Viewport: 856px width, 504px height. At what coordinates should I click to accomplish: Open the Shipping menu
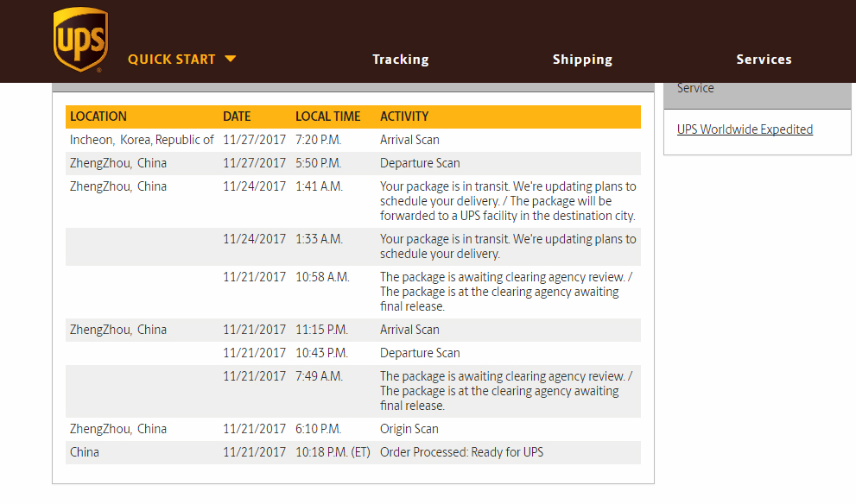582,60
